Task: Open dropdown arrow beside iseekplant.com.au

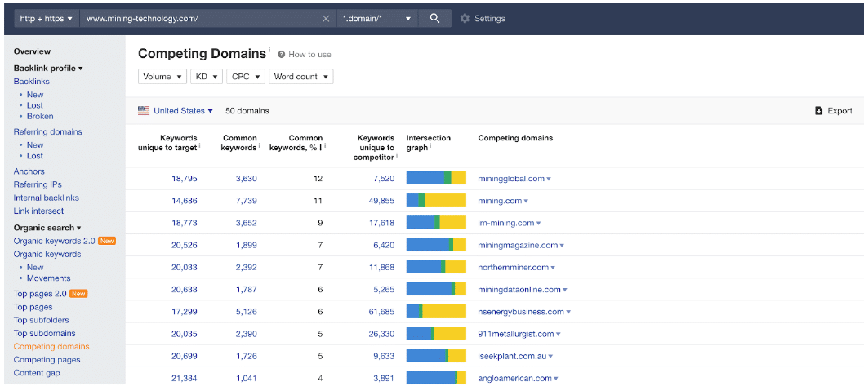Action: [551, 357]
